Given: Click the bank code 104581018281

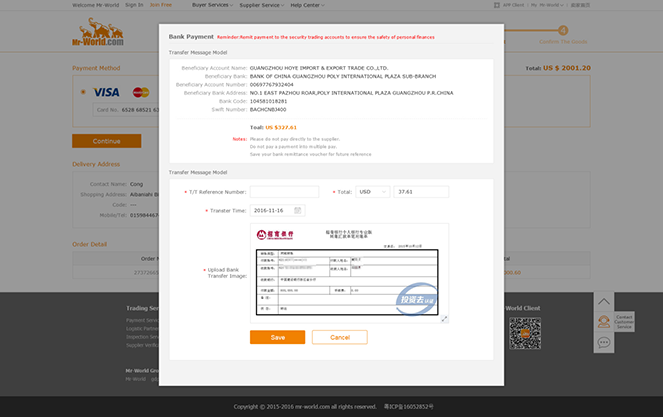Looking at the screenshot, I should point(268,101).
